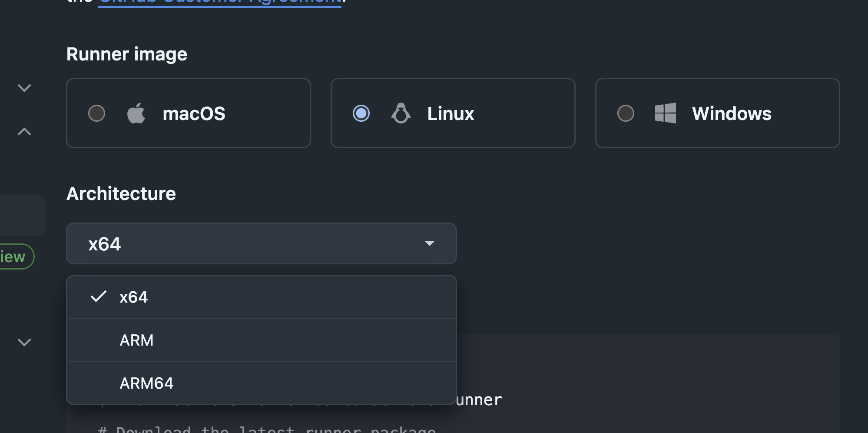This screenshot has height=433, width=868.
Task: Click the checkmark beside x64
Action: point(99,297)
